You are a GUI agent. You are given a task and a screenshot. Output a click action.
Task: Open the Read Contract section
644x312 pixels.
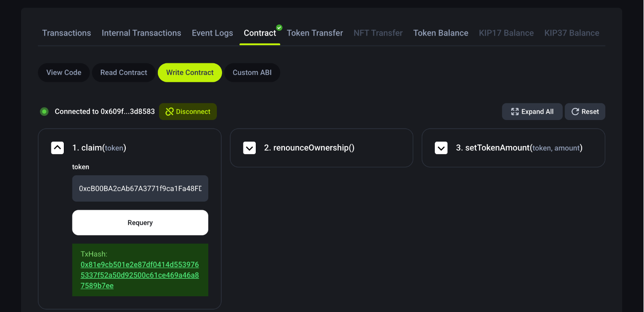coord(124,72)
